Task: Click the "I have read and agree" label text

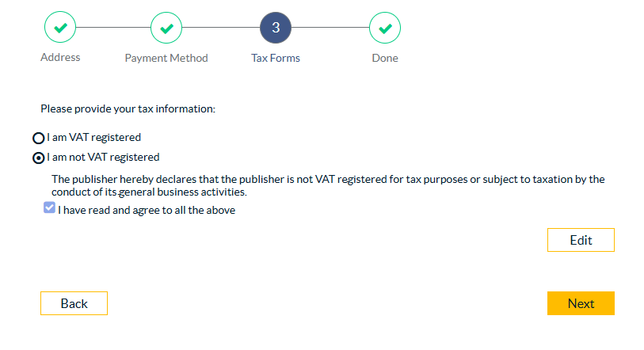Action: 147,211
